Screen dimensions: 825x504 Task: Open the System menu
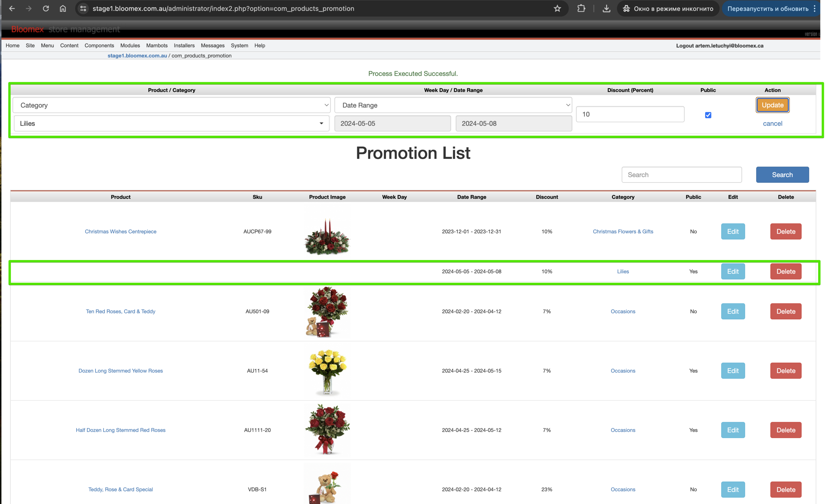239,45
